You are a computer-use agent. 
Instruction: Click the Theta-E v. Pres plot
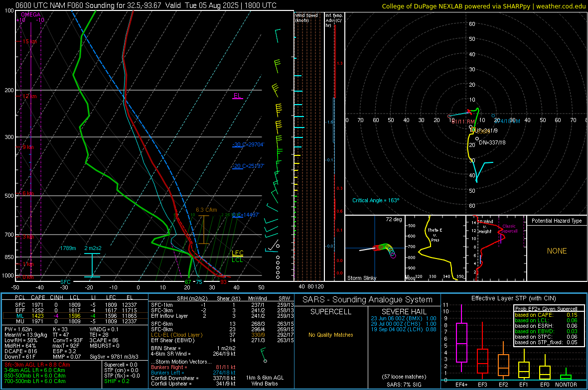pos(435,248)
